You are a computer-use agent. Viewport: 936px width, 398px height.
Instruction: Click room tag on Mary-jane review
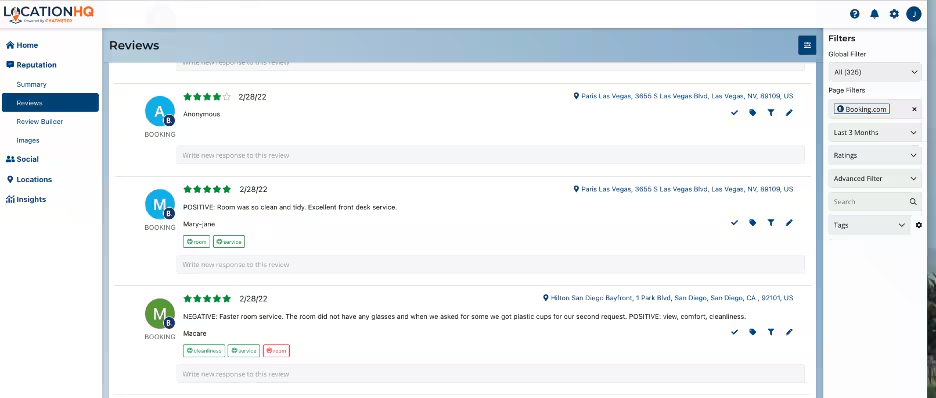[x=196, y=242]
